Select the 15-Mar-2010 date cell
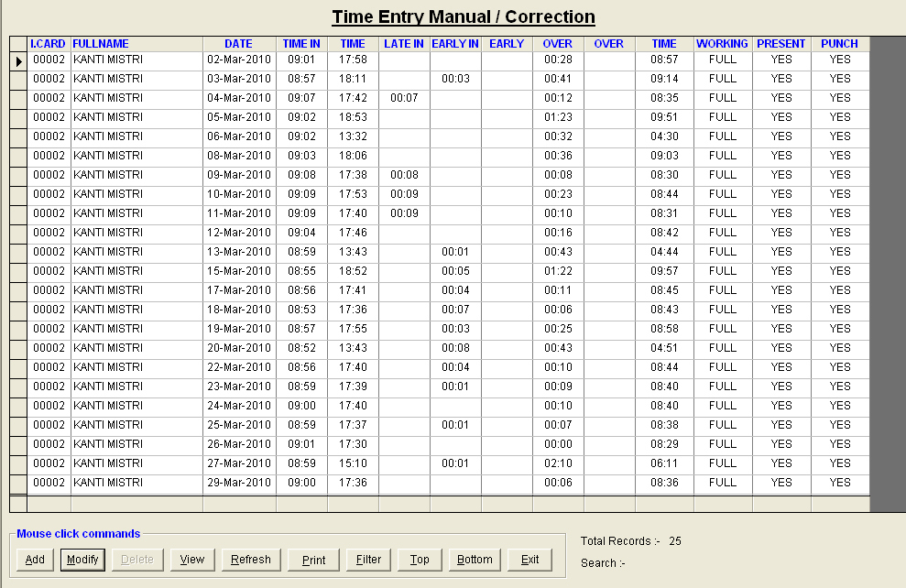This screenshot has width=906, height=588. (239, 271)
